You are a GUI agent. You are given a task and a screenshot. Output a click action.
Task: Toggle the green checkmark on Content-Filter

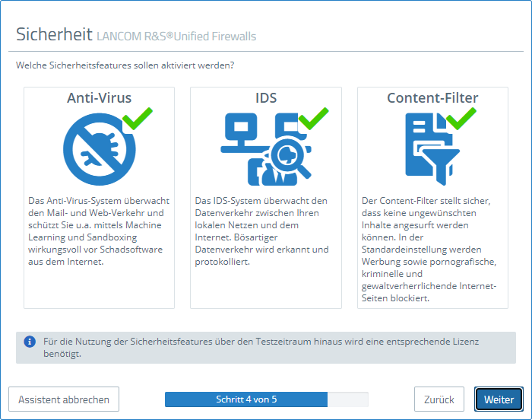coord(461,118)
